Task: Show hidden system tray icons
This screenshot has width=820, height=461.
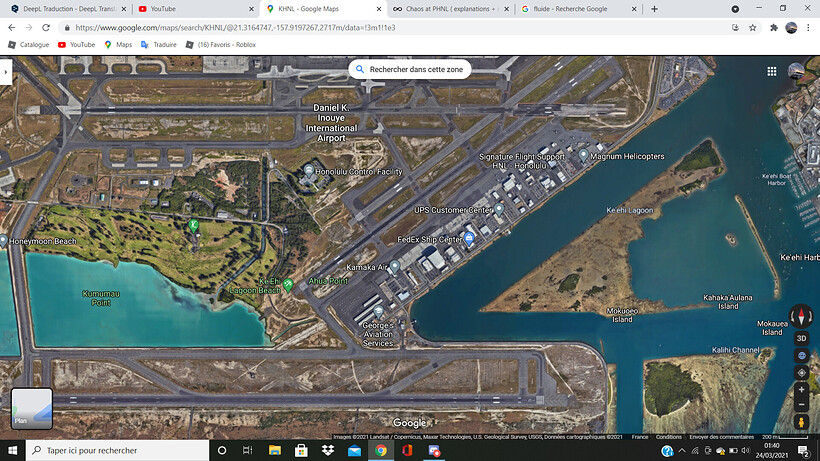Action: [x=681, y=450]
